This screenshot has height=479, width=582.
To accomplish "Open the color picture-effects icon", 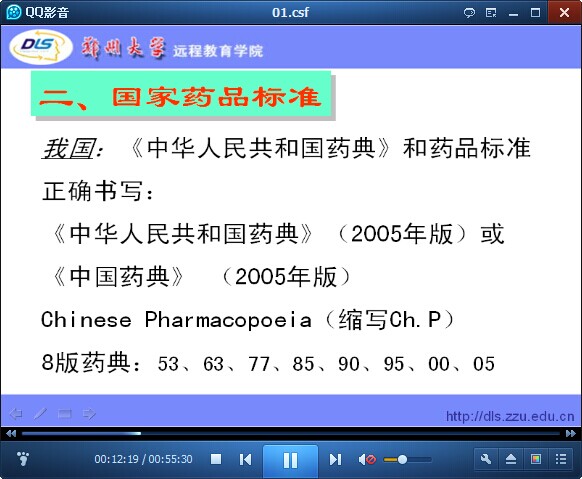I will (536, 459).
